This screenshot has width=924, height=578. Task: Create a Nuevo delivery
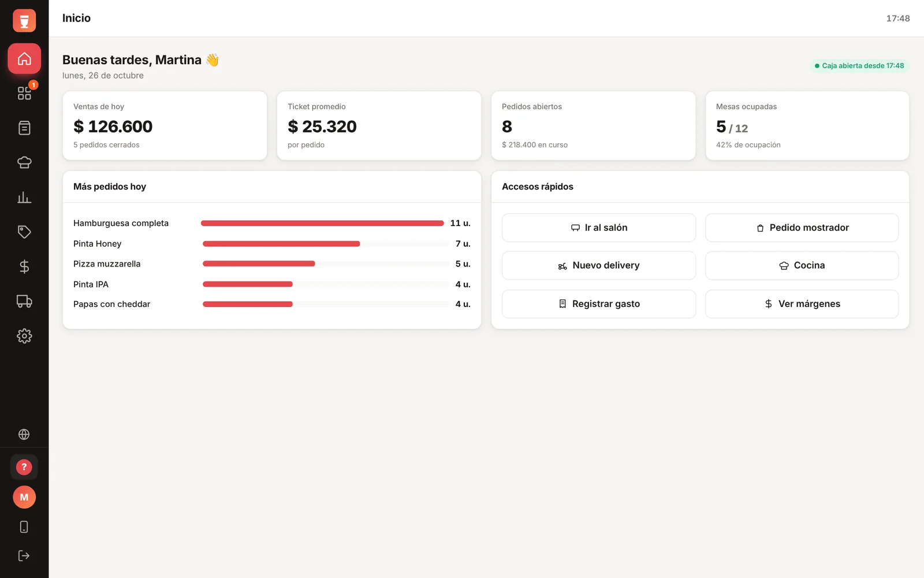[599, 265]
